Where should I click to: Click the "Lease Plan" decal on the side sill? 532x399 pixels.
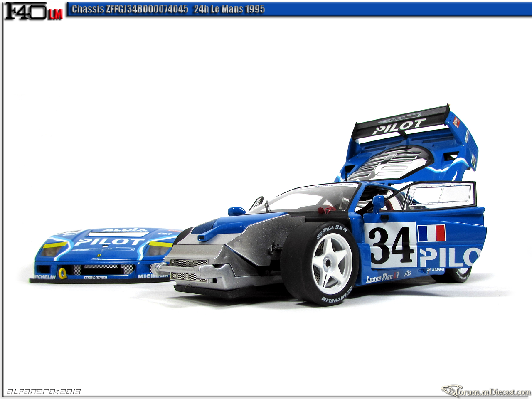pos(382,277)
